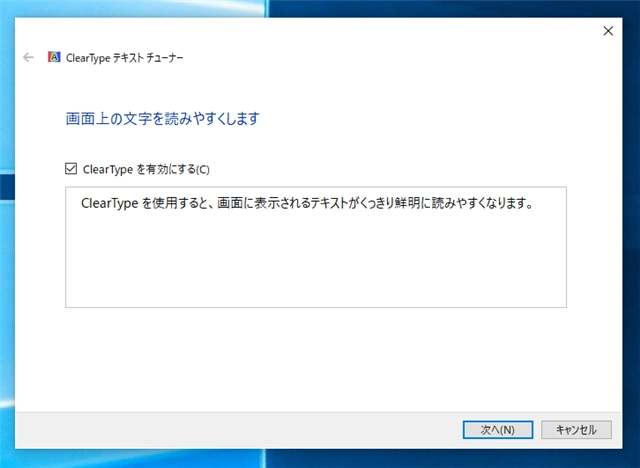Close the ClearType Text Tuner dialog

click(x=608, y=31)
